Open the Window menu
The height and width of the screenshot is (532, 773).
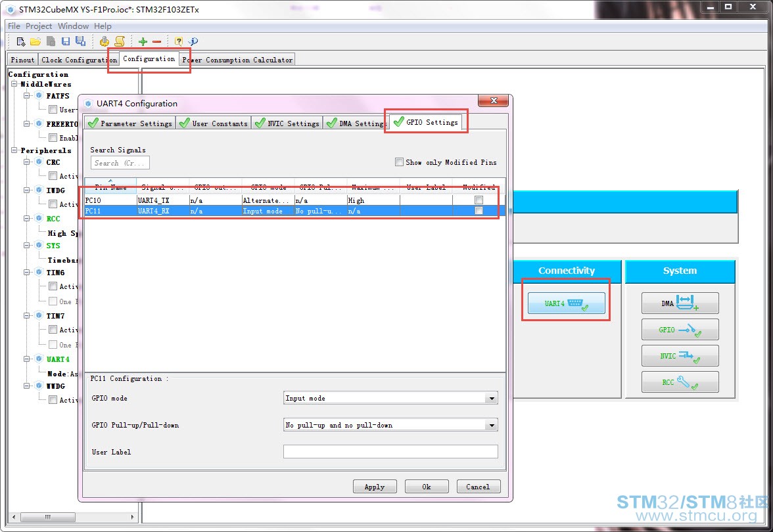point(73,26)
